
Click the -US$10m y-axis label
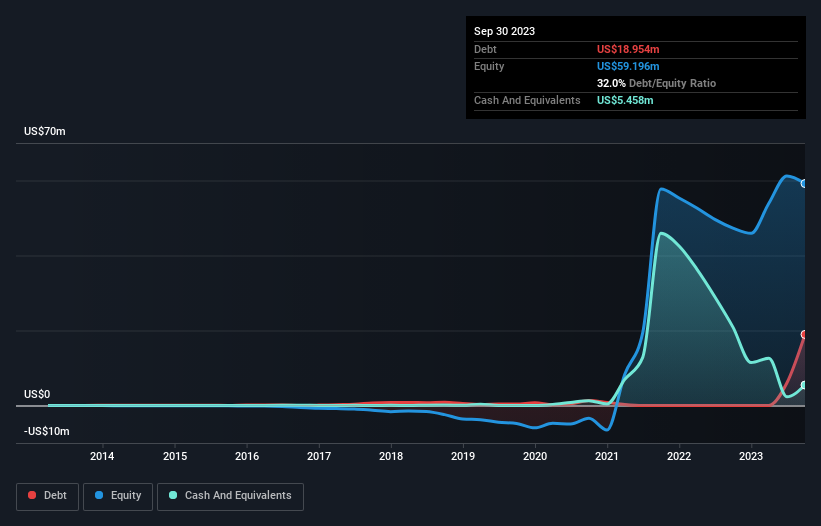pos(47,431)
